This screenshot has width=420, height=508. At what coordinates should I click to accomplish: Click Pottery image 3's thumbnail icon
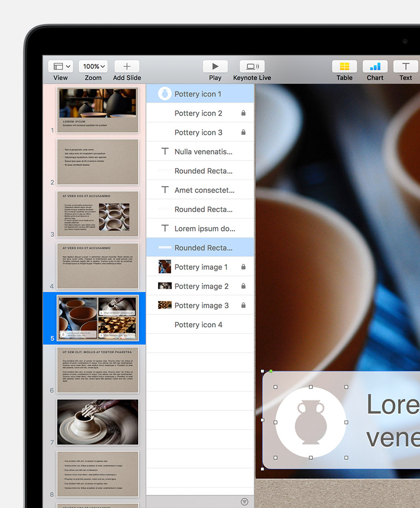coord(165,305)
